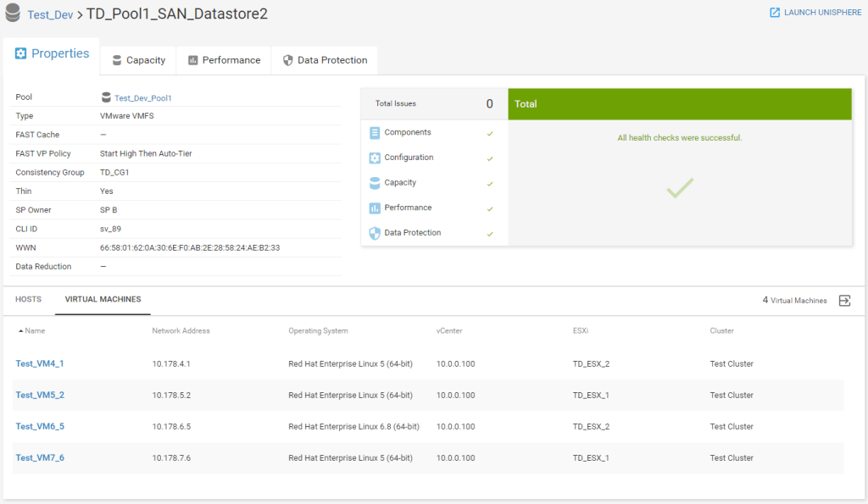Click the Components health category icon
The image size is (868, 504).
[376, 133]
